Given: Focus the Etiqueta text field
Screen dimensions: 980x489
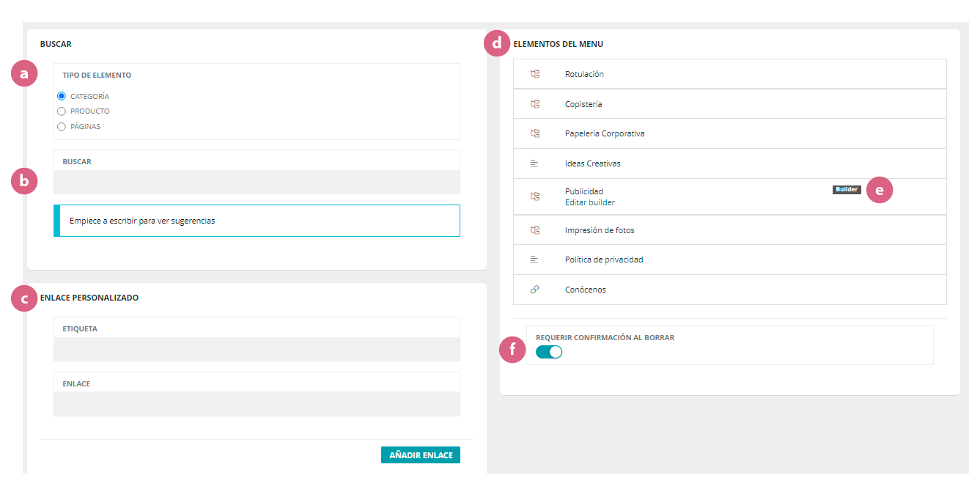Looking at the screenshot, I should tap(257, 349).
